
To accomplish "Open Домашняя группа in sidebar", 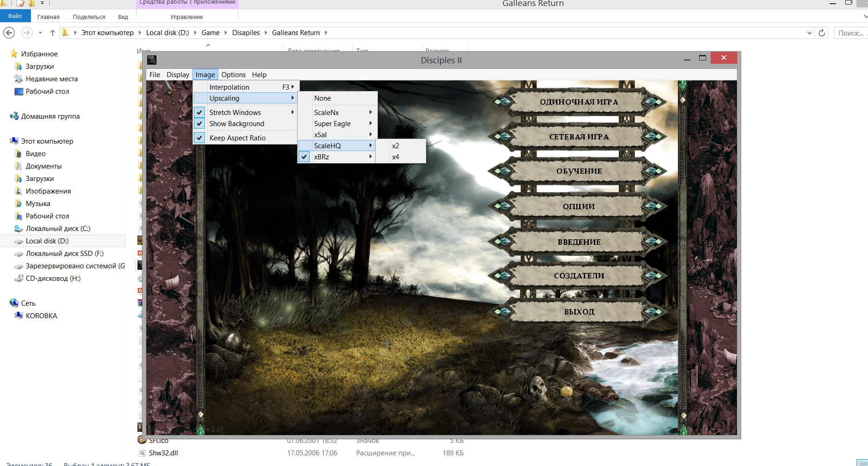I will pos(50,116).
